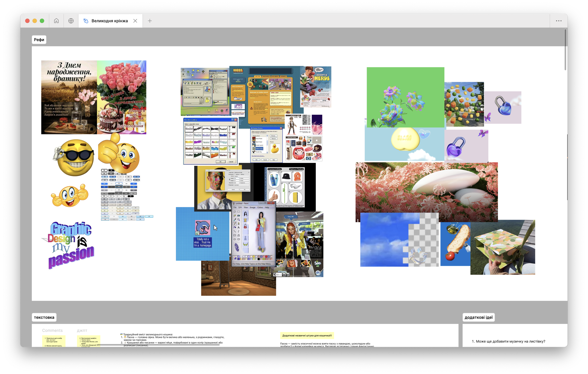Select the yellow sticky note under Comments
This screenshot has width=588, height=374.
[54, 341]
